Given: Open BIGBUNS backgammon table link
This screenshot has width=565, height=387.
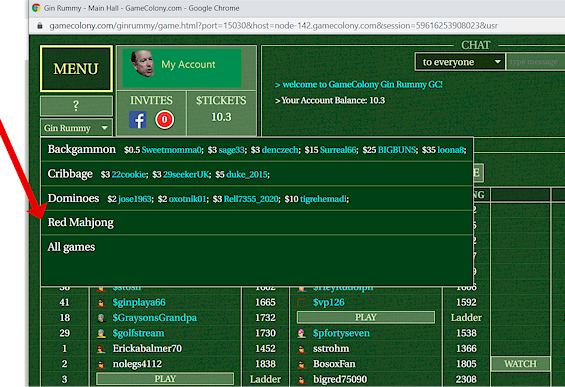Looking at the screenshot, I should 397,150.
